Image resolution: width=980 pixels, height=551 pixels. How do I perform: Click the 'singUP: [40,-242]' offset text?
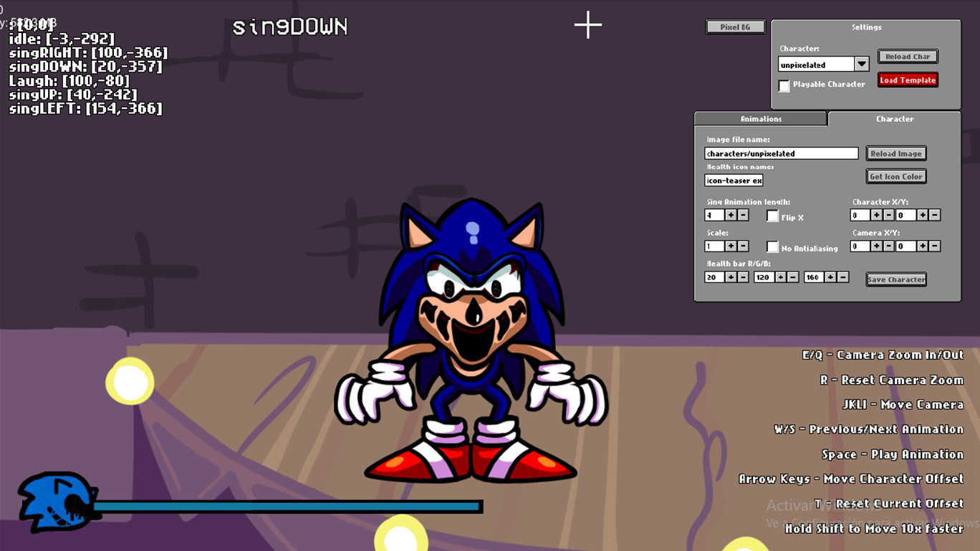tap(72, 95)
